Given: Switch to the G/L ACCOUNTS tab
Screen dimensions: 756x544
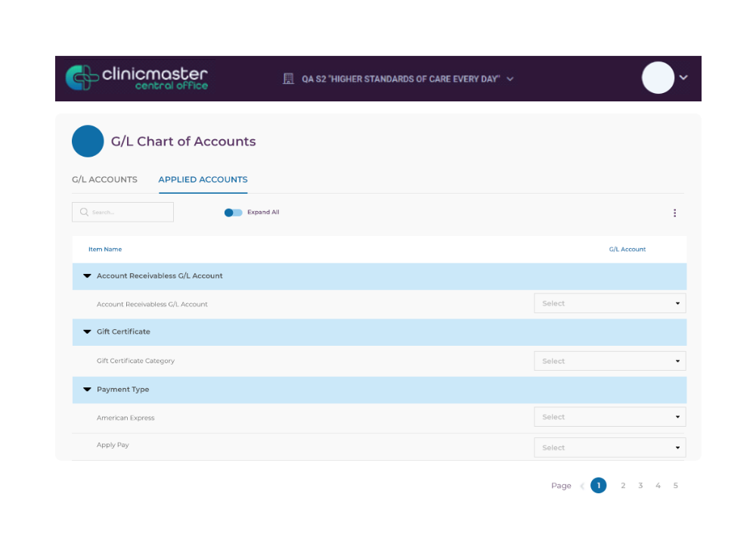Looking at the screenshot, I should click(x=104, y=179).
